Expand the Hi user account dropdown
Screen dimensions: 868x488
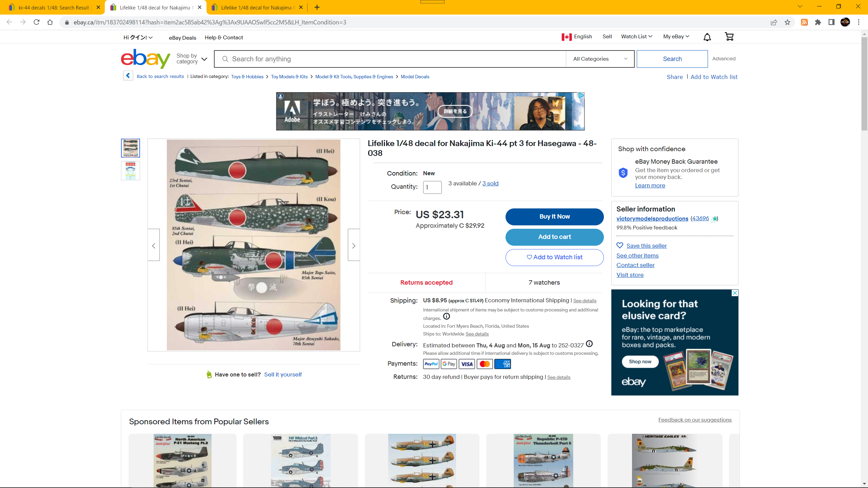pos(138,37)
